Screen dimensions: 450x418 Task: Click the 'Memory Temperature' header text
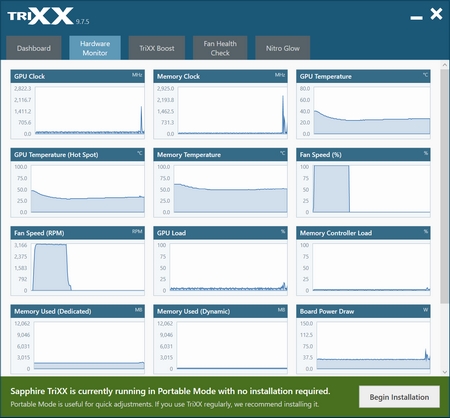[189, 155]
